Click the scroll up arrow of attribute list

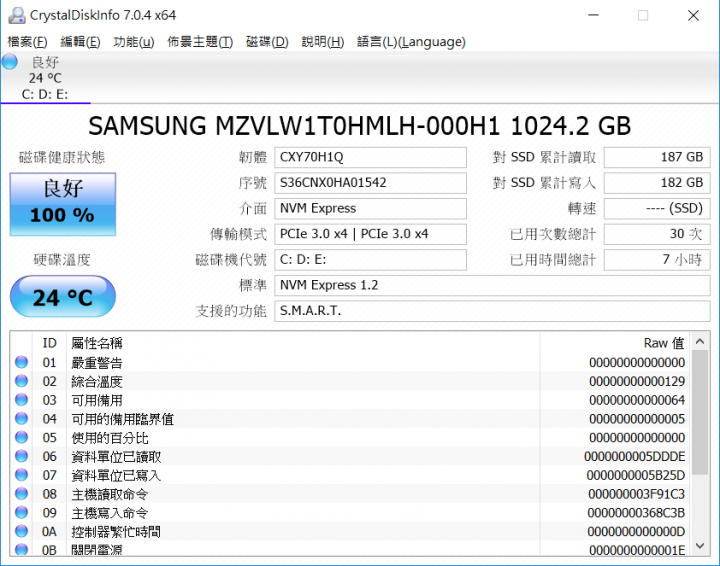click(700, 342)
